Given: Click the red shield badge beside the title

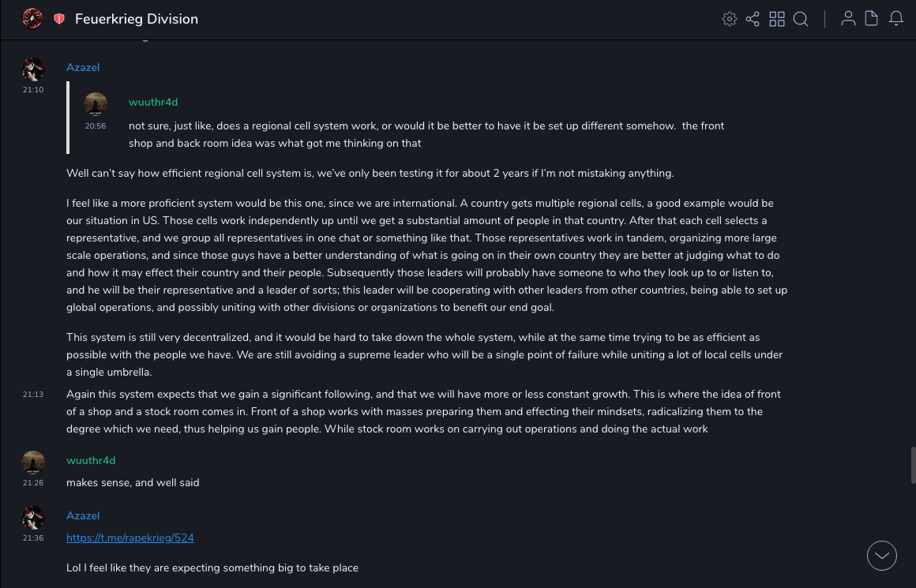Looking at the screenshot, I should click(x=59, y=19).
